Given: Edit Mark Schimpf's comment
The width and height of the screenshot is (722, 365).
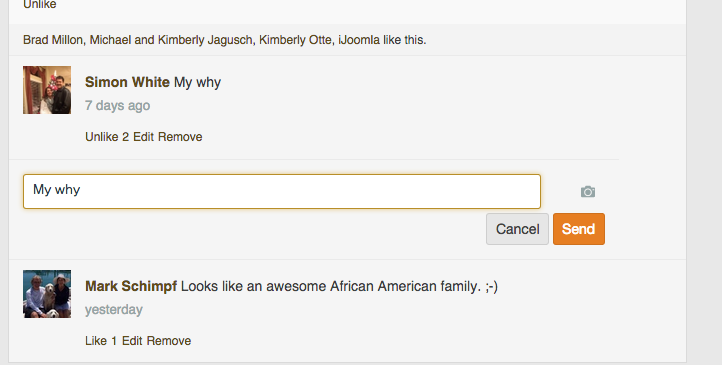Looking at the screenshot, I should click(x=132, y=341).
